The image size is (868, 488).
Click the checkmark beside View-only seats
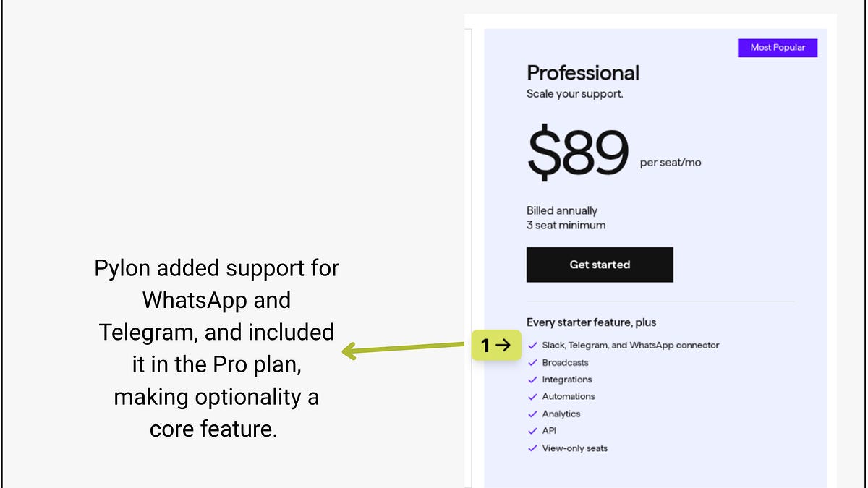532,448
